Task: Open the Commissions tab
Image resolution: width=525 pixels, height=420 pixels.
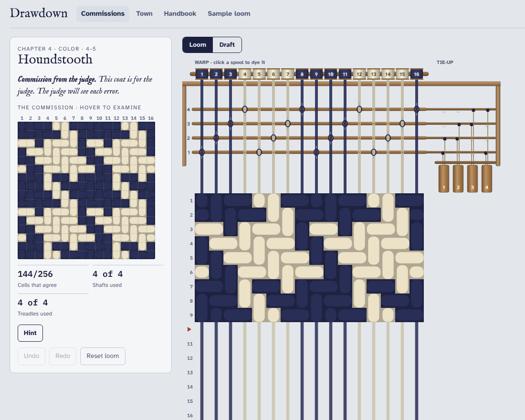Action: [x=103, y=14]
